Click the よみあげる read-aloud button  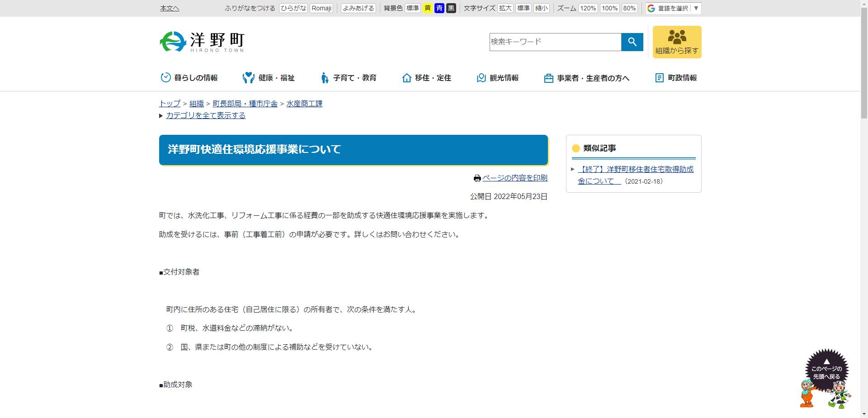[359, 8]
